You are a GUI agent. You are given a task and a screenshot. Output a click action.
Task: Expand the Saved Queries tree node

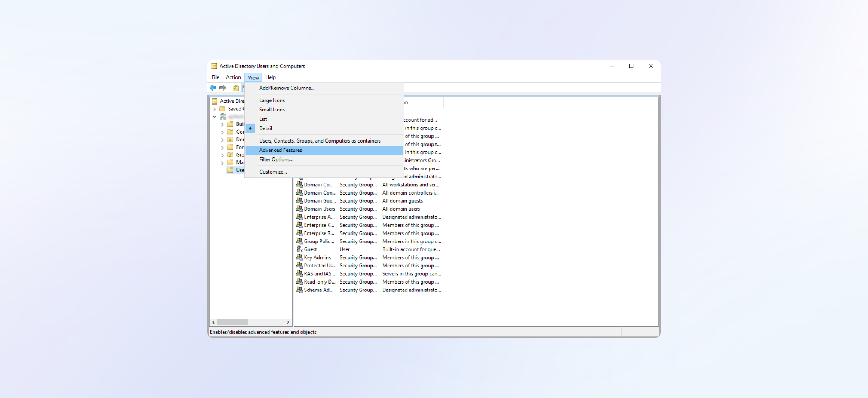pyautogui.click(x=214, y=109)
